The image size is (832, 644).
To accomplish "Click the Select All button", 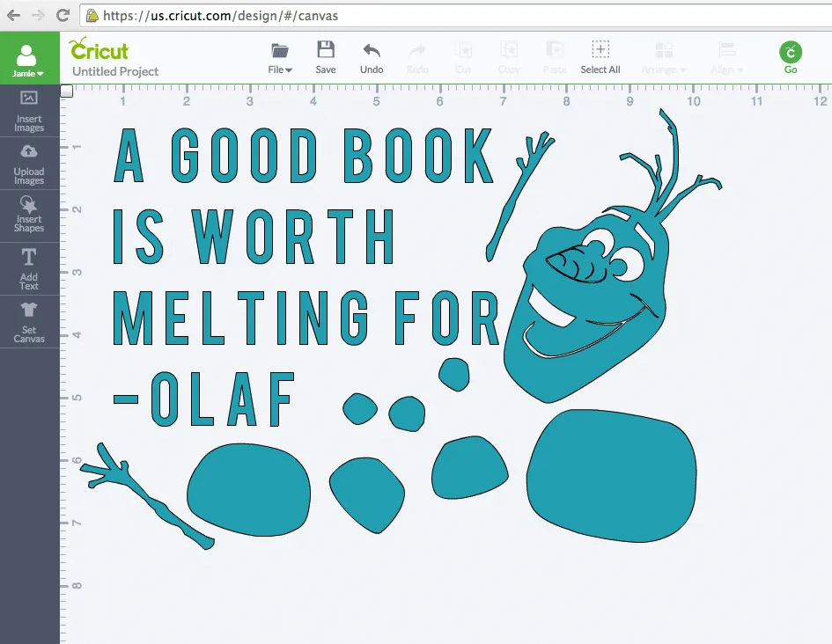I will point(600,55).
